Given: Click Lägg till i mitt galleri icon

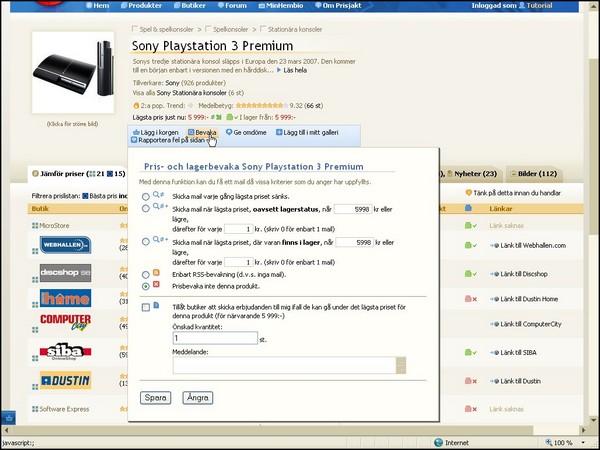Looking at the screenshot, I should tap(279, 132).
